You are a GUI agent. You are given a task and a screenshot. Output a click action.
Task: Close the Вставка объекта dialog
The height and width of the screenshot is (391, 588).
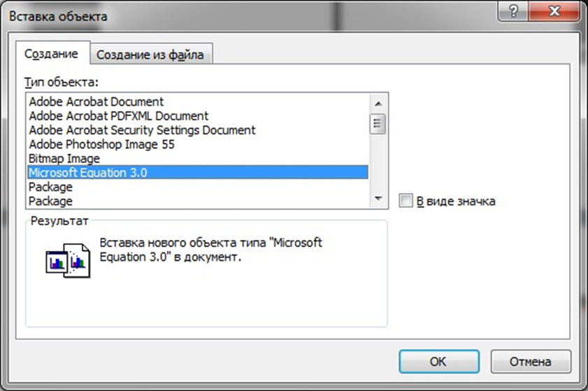coord(554,11)
